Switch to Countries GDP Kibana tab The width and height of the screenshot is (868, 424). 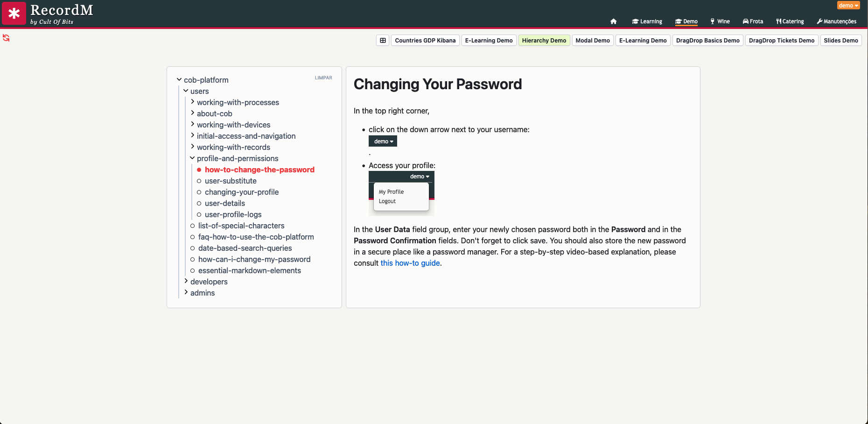[x=425, y=41]
